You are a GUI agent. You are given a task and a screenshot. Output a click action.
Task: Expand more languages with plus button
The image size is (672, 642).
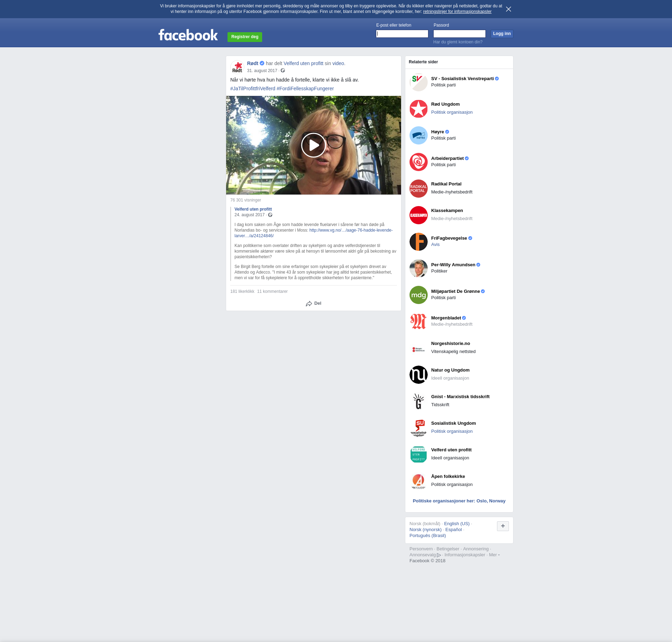(x=503, y=526)
